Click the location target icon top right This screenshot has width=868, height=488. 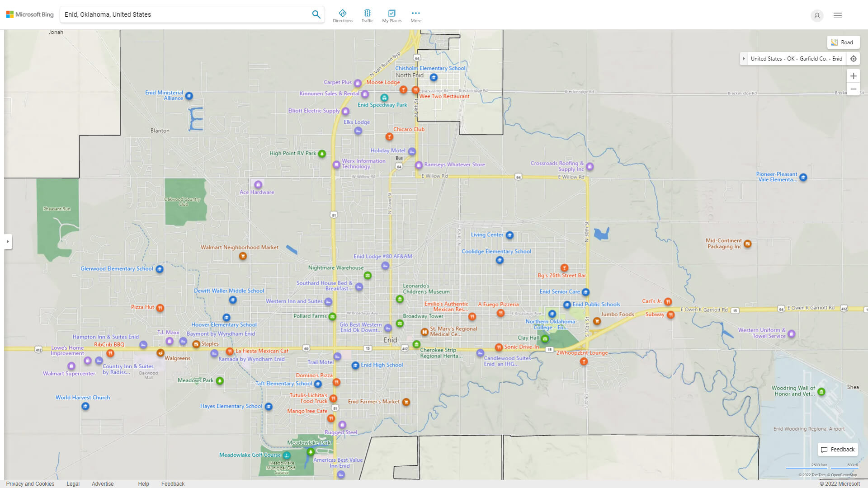tap(853, 59)
